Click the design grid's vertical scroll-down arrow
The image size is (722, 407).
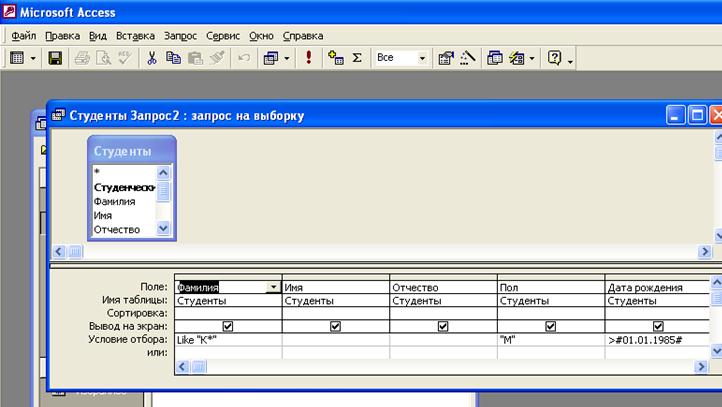tap(716, 351)
